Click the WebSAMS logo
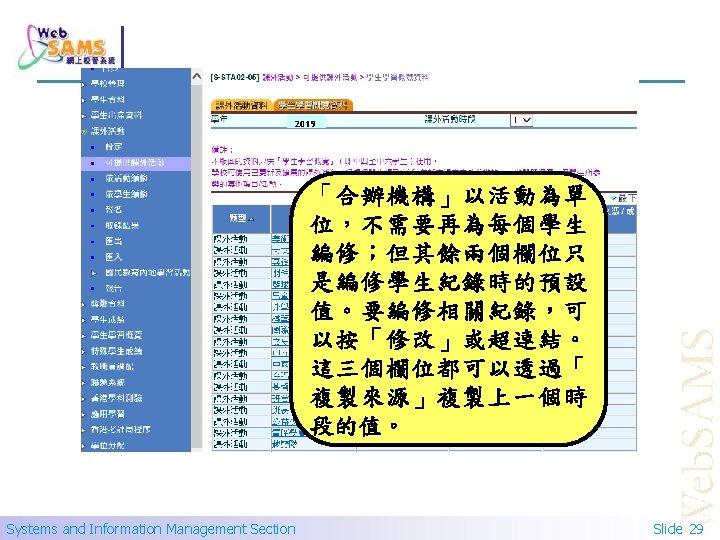This screenshot has width=720, height=540. 68,47
